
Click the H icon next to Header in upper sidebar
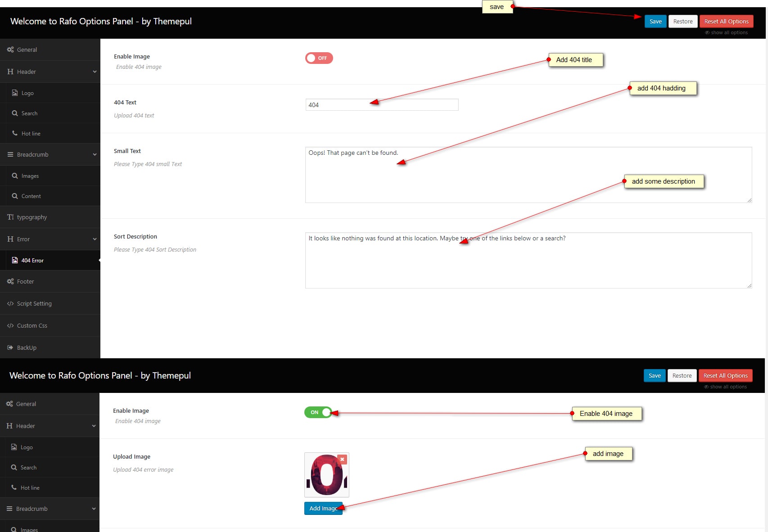point(10,72)
